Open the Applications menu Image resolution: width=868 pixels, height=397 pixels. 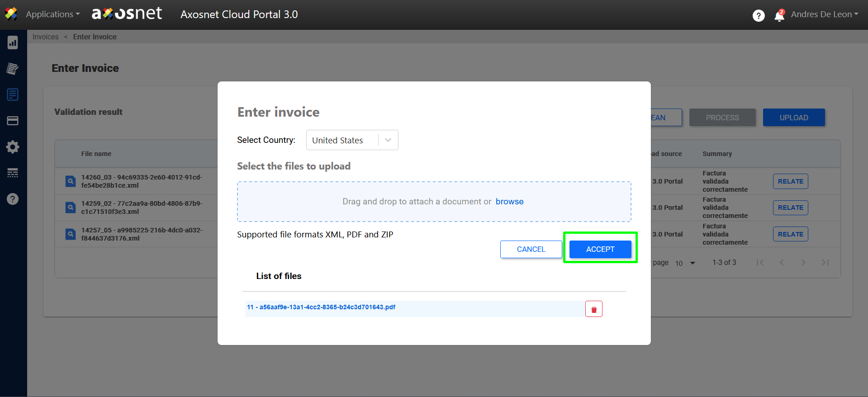click(x=52, y=14)
